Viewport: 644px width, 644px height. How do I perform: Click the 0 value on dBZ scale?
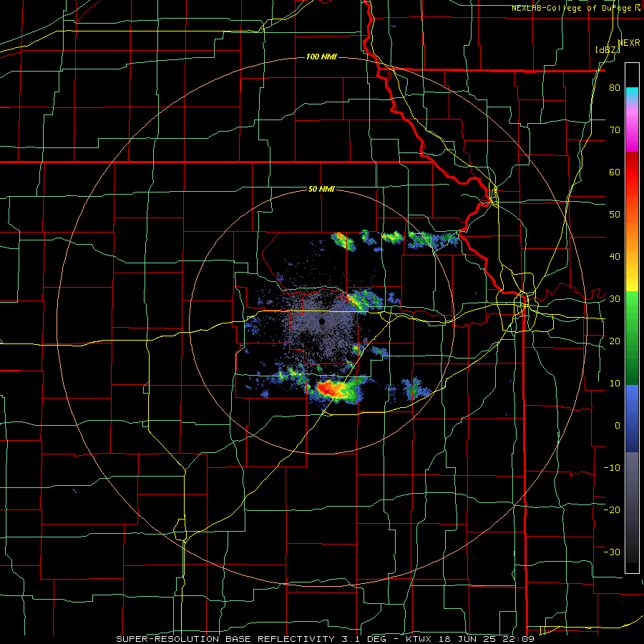pos(618,426)
